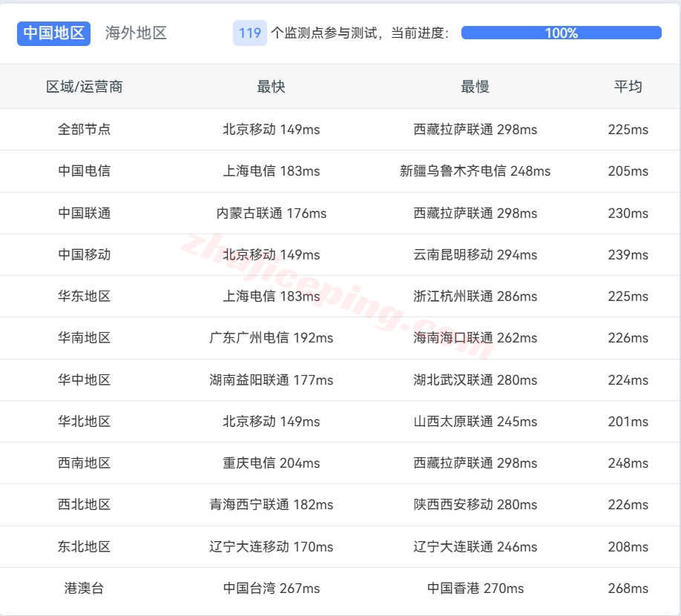
Task: Click the 248ms average value
Action: click(628, 463)
